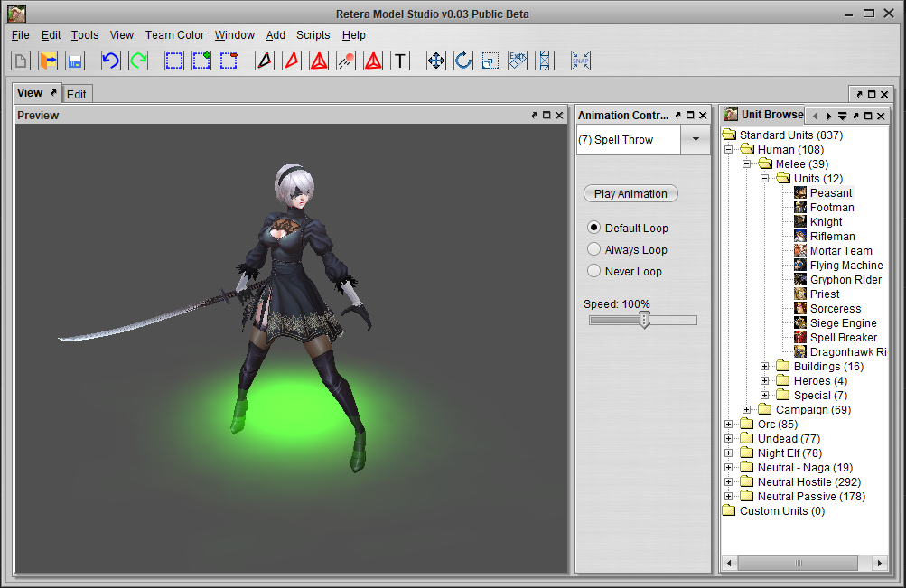The width and height of the screenshot is (906, 588).
Task: Open the Add menu
Action: [276, 34]
